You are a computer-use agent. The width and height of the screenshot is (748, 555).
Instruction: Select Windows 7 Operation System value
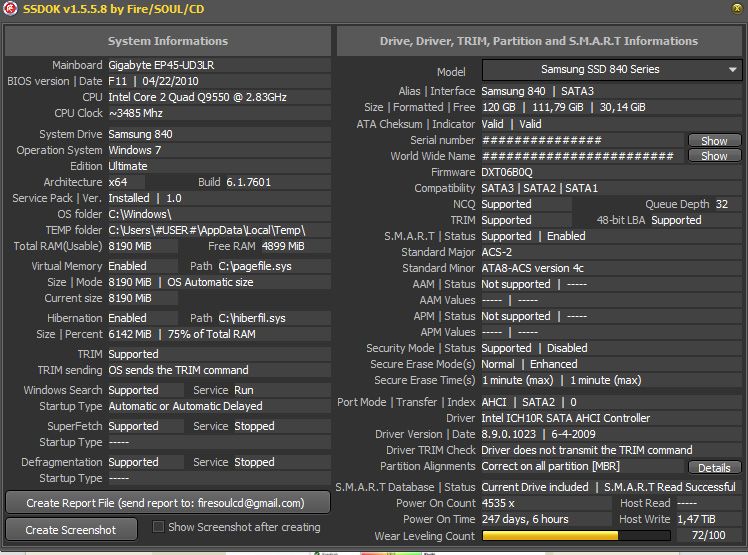[x=135, y=150]
